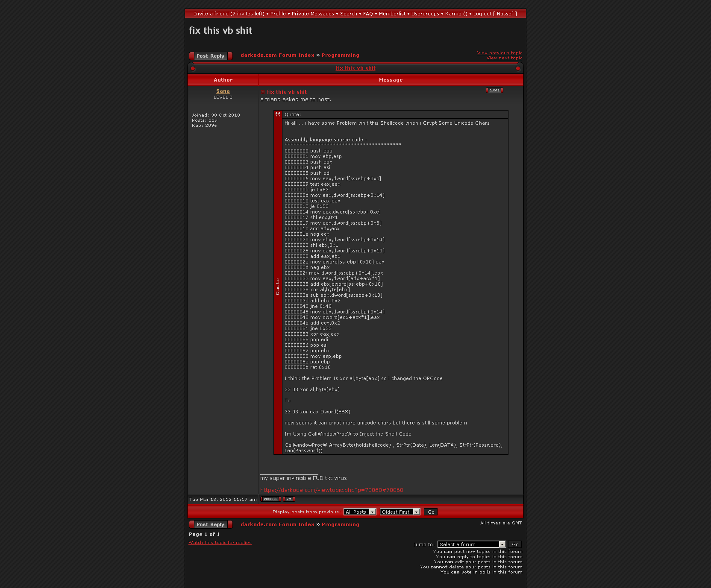The width and height of the screenshot is (711, 588).
Task: Open the darkode viewtopic URL in signature
Action: coord(332,490)
